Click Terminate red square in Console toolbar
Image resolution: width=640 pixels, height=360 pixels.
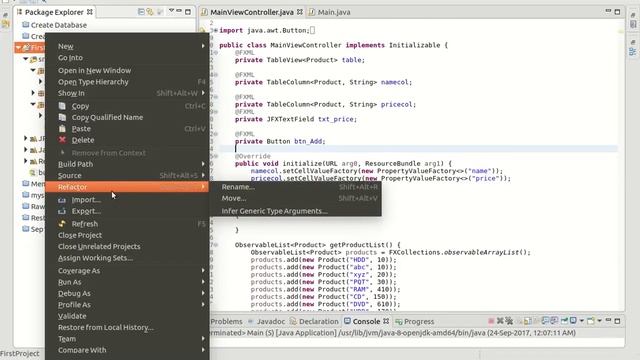click(x=491, y=321)
